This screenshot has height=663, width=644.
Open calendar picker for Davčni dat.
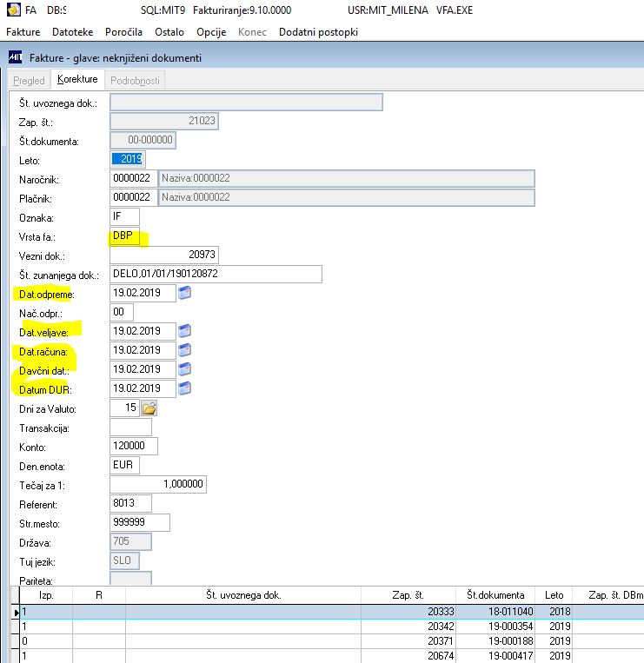(184, 369)
